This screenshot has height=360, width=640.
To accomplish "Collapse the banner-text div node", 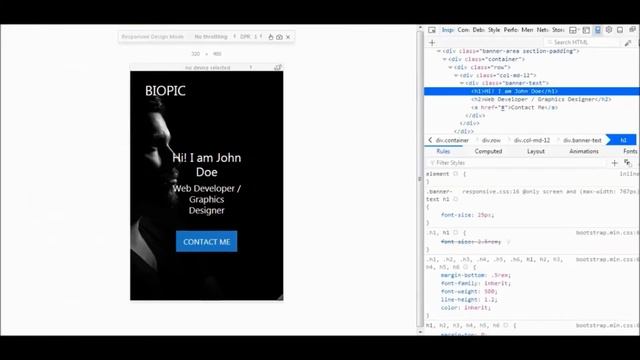I will 462,83.
